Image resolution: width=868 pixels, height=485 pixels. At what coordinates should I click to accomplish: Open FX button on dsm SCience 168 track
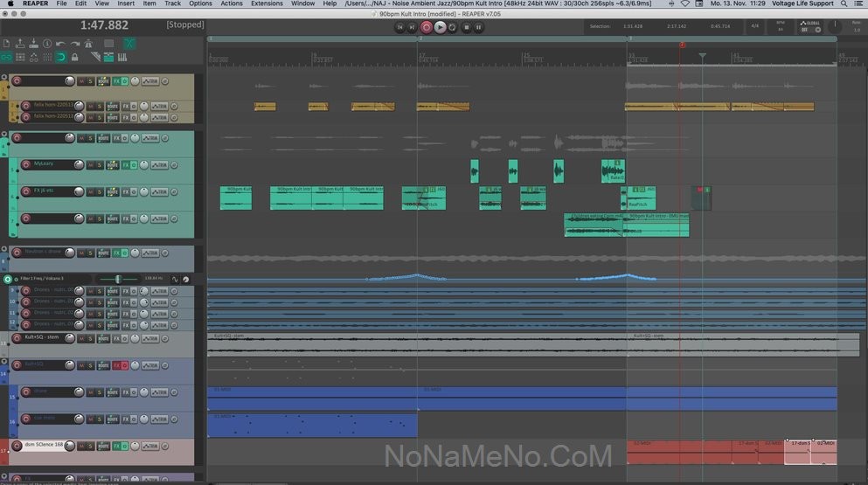coord(115,446)
